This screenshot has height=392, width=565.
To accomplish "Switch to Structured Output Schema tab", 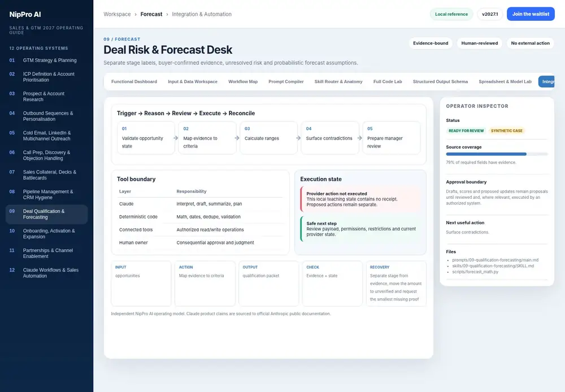I will click(440, 82).
